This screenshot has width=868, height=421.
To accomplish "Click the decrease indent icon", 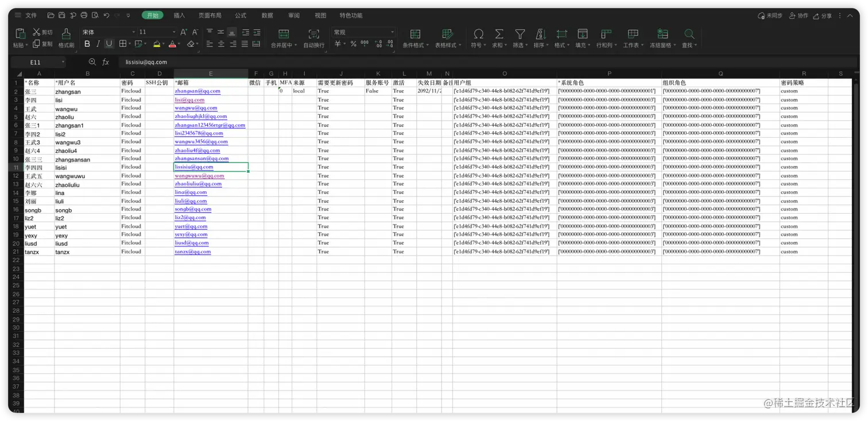I will pos(246,32).
